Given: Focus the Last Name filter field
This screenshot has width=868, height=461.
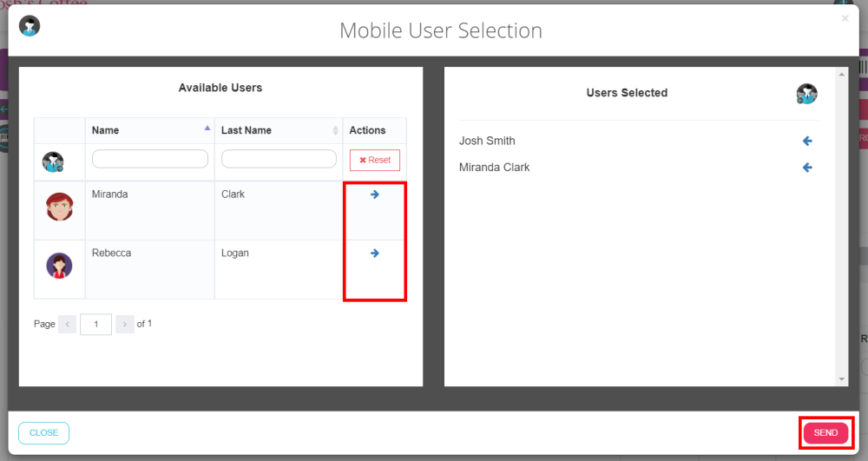Looking at the screenshot, I should pyautogui.click(x=279, y=159).
